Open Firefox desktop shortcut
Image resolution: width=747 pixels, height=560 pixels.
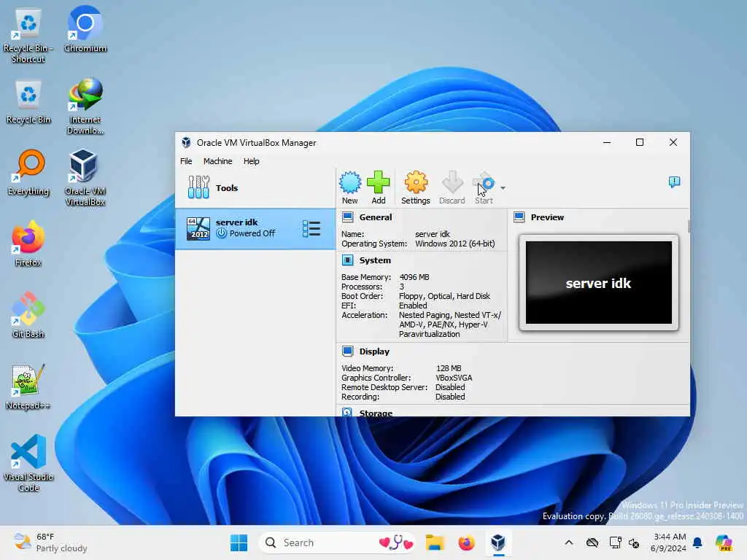pos(28,244)
